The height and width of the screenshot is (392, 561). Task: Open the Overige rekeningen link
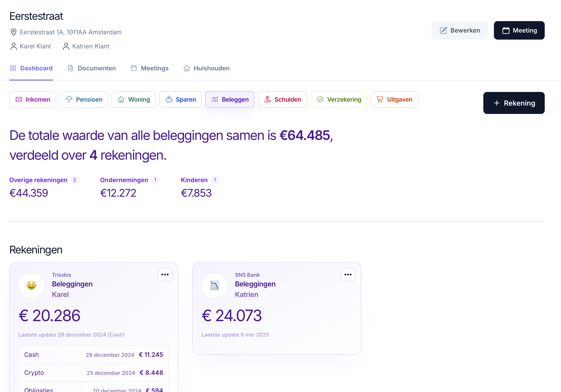[38, 180]
